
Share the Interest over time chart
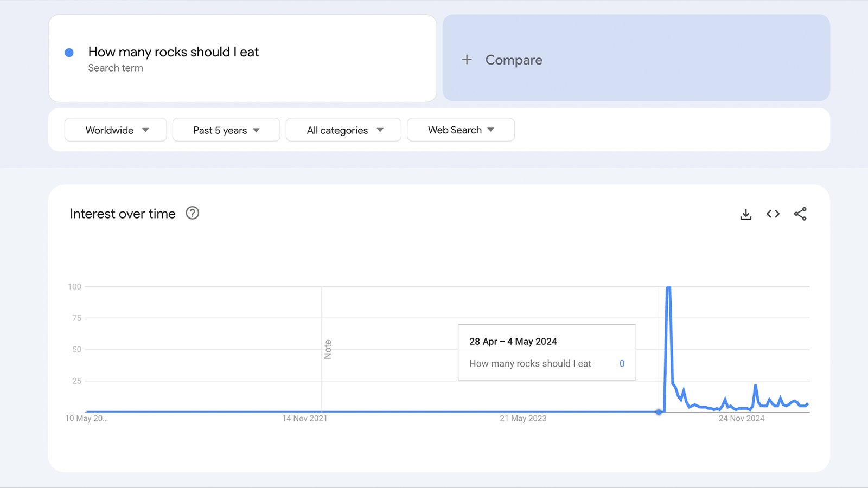tap(801, 214)
